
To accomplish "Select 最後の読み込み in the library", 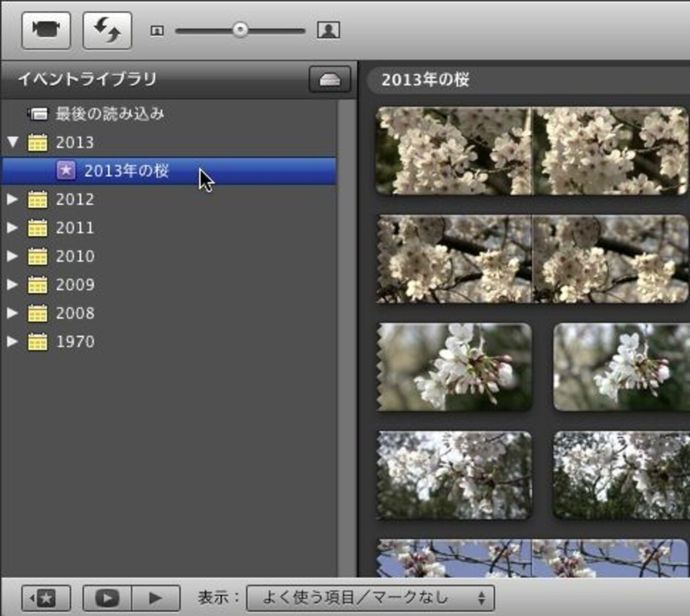I will tap(109, 114).
